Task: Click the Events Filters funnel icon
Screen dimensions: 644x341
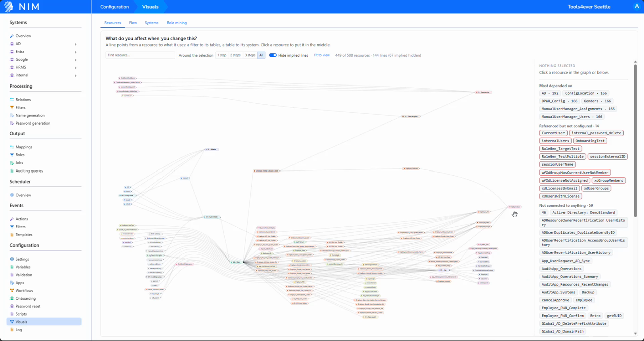Action: (12, 227)
